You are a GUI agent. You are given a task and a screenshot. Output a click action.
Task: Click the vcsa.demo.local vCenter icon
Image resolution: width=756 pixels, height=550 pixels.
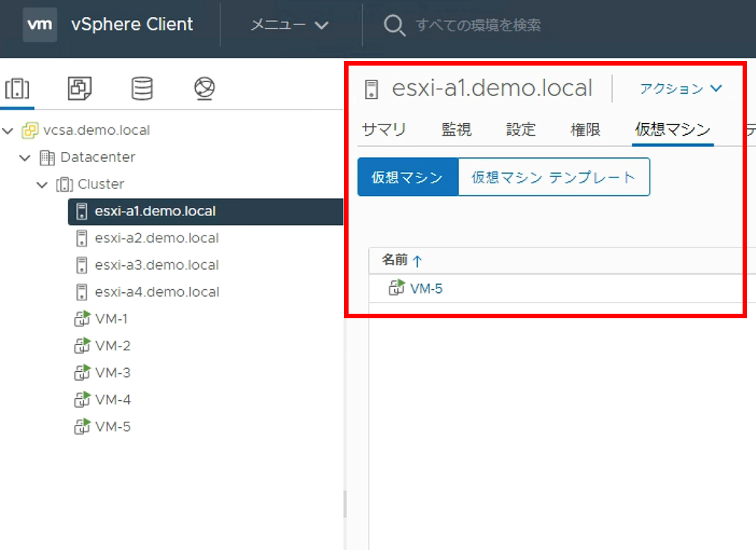coord(30,130)
